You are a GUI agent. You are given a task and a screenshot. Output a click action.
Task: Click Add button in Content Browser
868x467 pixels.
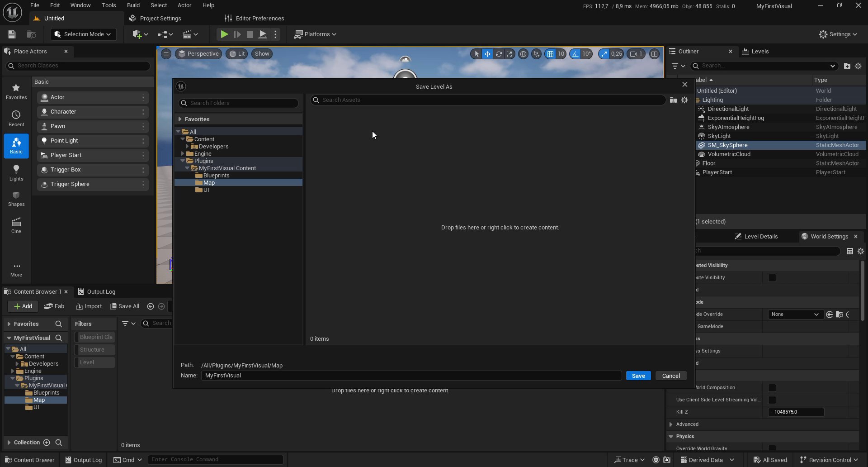[23, 306]
